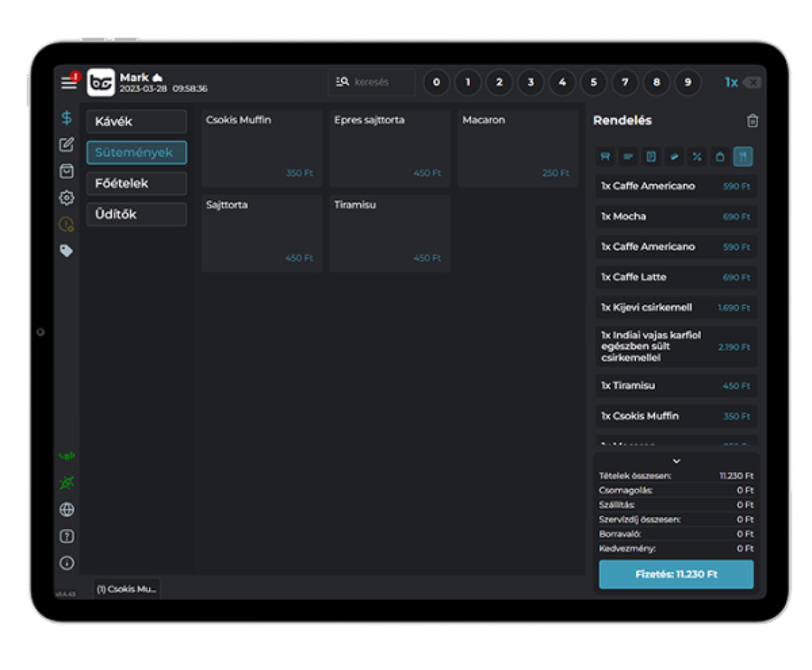Add Epres sajttorta to the order
Viewport: 812px width, 670px height.
click(x=389, y=148)
